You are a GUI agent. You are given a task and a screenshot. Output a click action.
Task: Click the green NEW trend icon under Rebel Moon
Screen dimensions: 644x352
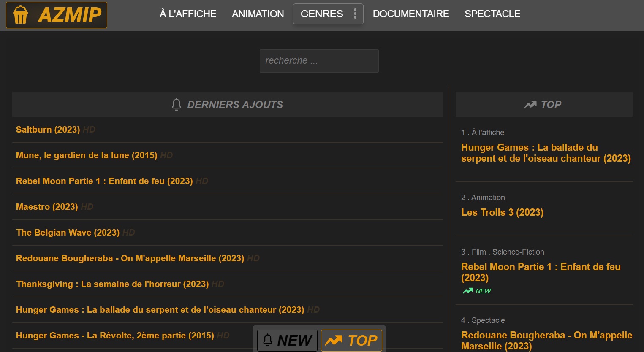point(467,291)
